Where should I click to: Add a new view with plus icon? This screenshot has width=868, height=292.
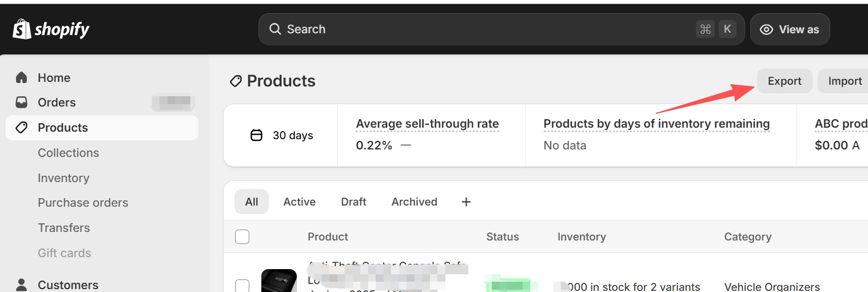pyautogui.click(x=466, y=202)
